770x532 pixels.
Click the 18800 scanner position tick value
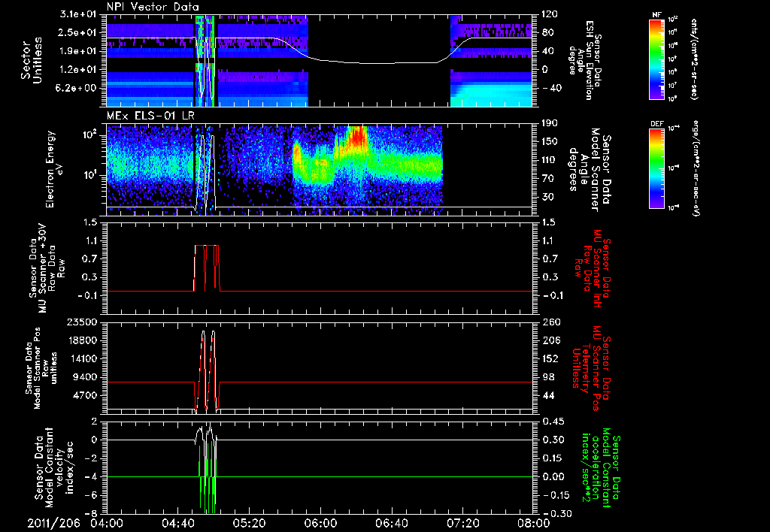click(x=82, y=340)
